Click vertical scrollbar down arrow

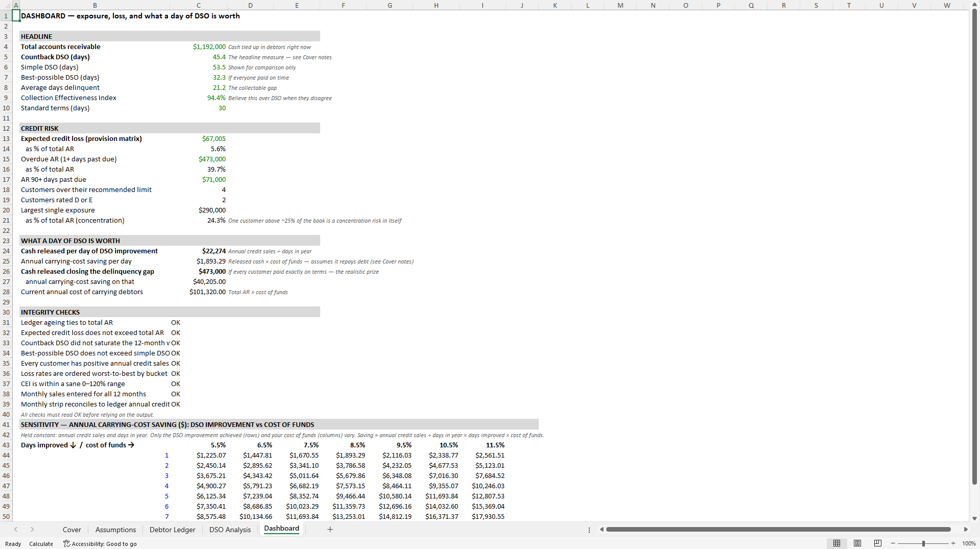tap(974, 518)
